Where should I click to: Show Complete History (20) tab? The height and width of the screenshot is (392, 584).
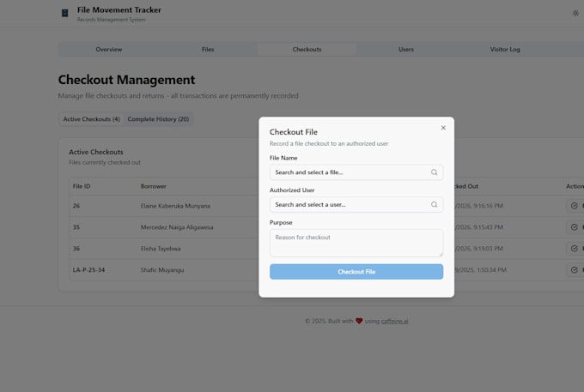tap(158, 119)
